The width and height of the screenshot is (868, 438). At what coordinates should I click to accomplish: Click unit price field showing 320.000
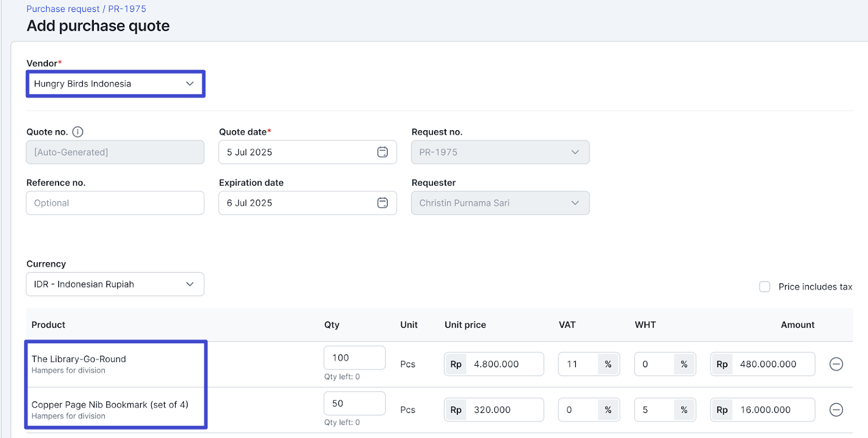click(x=505, y=410)
